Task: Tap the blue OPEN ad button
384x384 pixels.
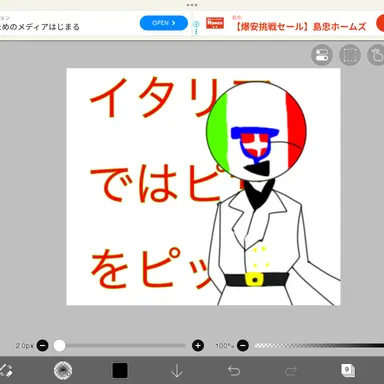Action: click(x=164, y=23)
